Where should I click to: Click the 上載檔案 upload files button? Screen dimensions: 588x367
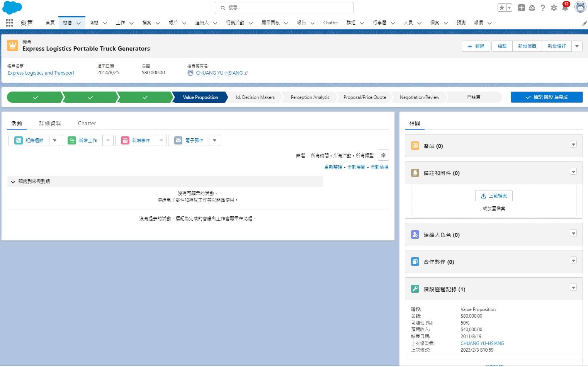494,196
